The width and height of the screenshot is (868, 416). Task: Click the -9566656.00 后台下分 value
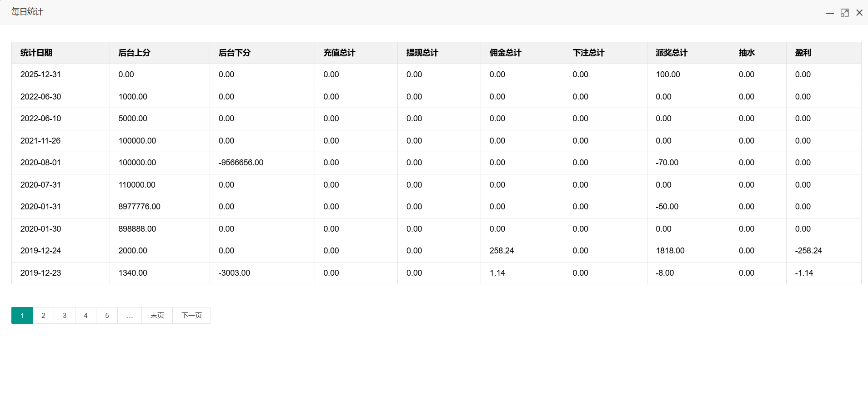(x=241, y=163)
